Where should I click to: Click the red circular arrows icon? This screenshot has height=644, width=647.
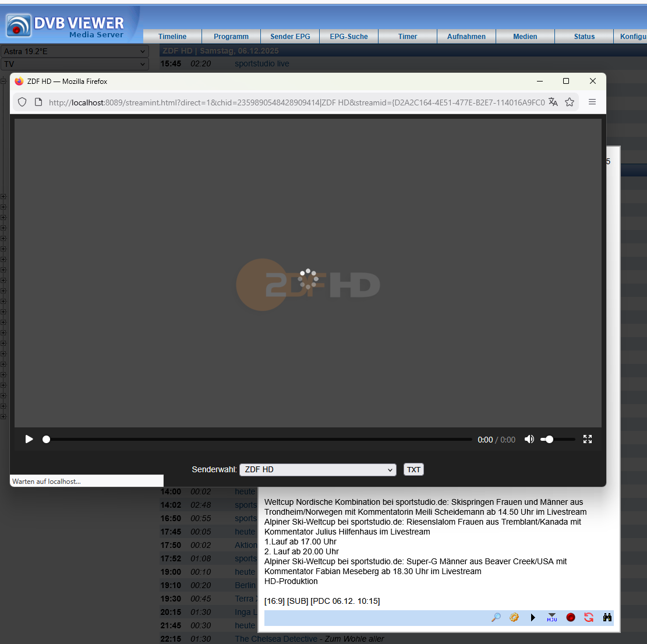pos(589,617)
